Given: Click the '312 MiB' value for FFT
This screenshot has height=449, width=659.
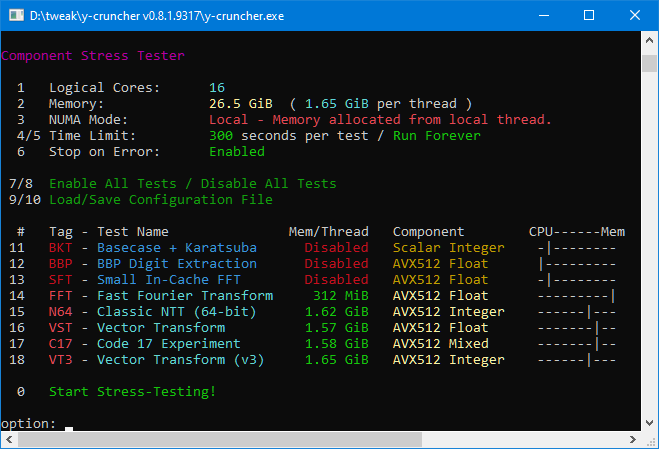Looking at the screenshot, I should (341, 295).
